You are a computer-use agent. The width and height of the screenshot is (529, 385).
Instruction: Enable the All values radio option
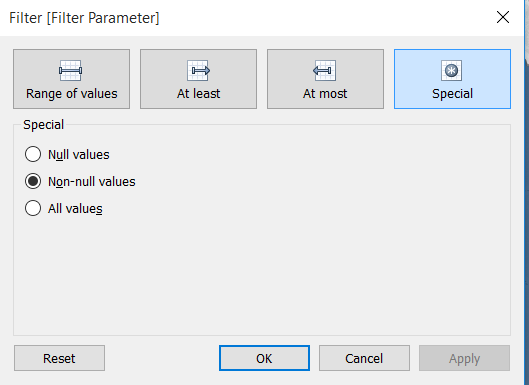(x=33, y=208)
